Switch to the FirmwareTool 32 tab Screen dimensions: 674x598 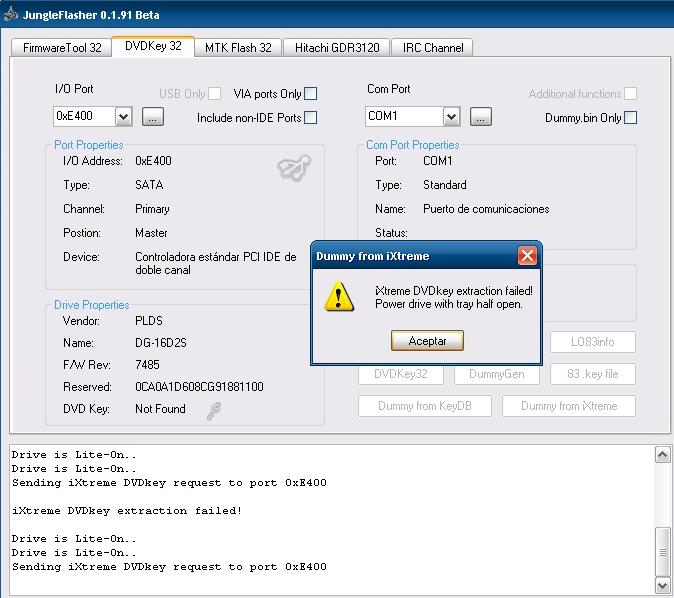point(62,47)
